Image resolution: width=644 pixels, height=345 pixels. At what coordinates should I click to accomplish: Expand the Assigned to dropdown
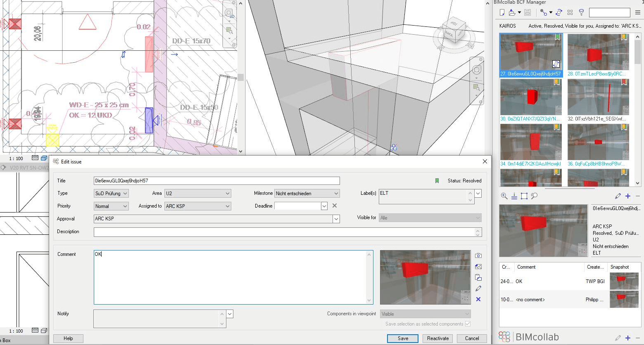click(227, 206)
